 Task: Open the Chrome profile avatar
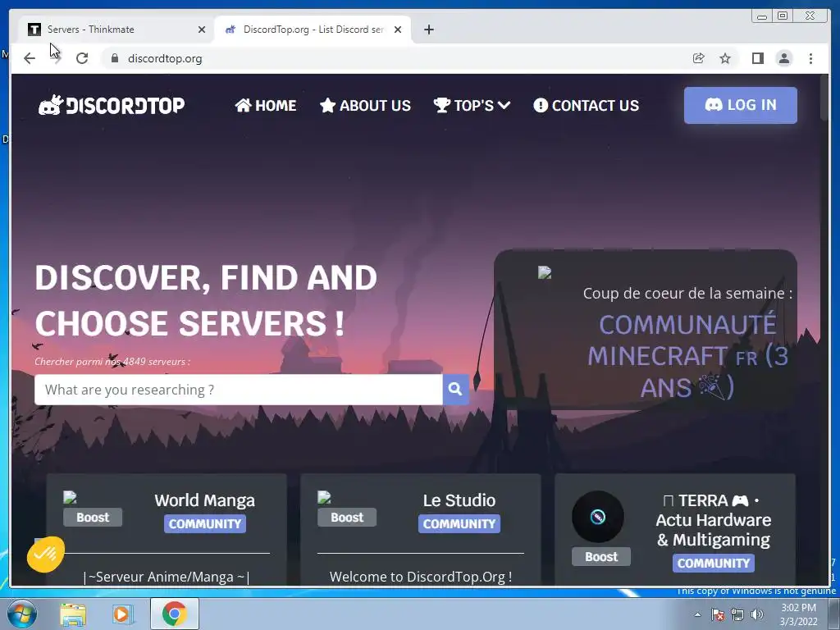(783, 58)
